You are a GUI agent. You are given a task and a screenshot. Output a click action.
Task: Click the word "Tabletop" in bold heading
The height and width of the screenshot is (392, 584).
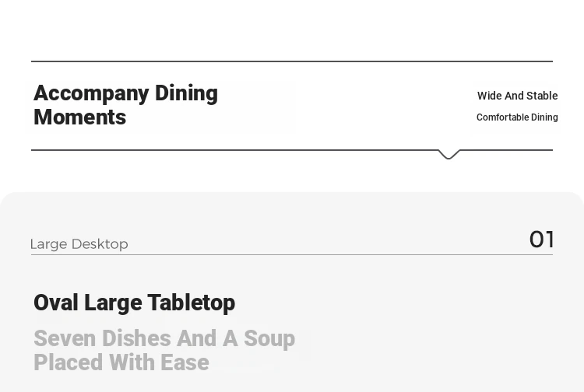tap(192, 303)
